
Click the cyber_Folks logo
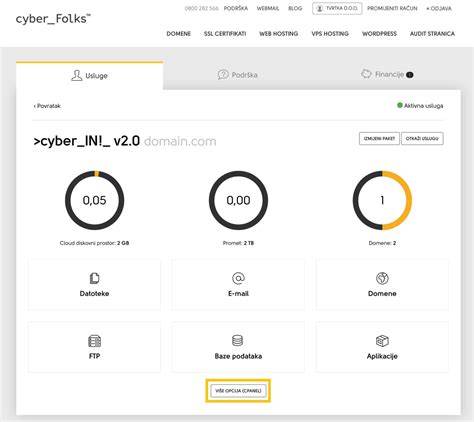pos(53,19)
